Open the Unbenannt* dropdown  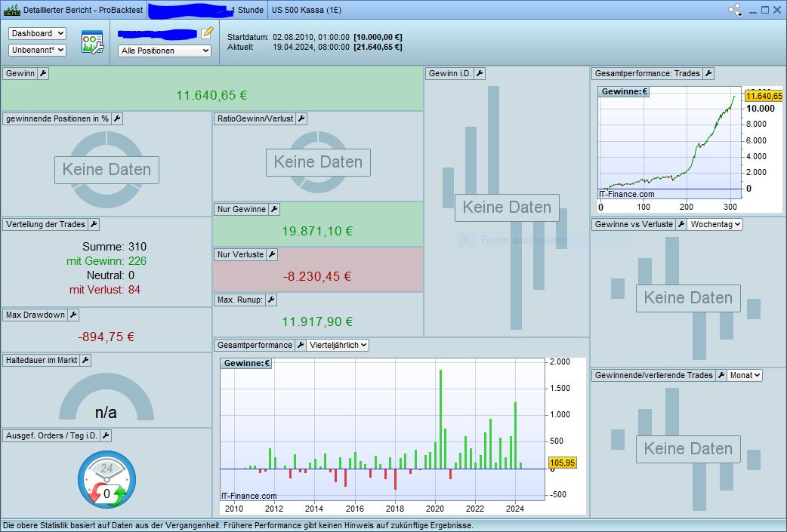(x=37, y=50)
